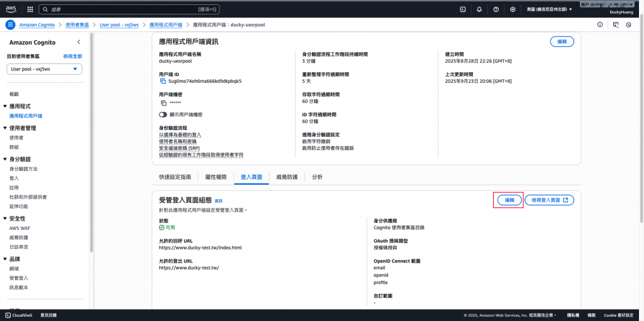Screen dimensions: 644x321
Task: Open the Amazon Cognito breadcrumb link
Action: (x=37, y=24)
